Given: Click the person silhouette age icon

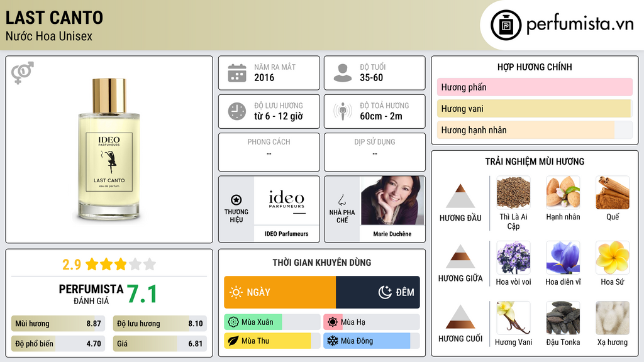Looking at the screenshot, I should click(x=343, y=73).
